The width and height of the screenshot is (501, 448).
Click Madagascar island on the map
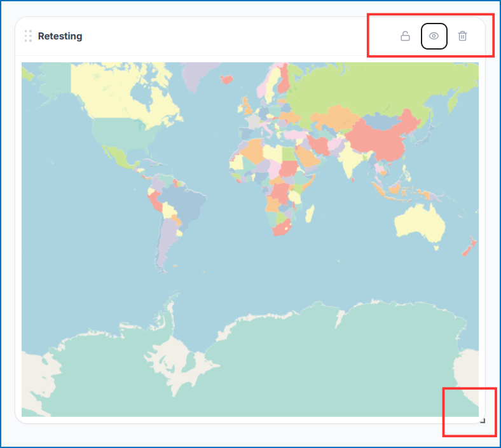pos(310,214)
